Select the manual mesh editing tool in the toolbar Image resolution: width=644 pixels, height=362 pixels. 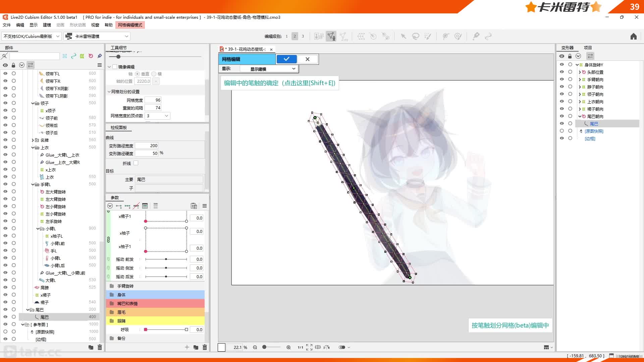pyautogui.click(x=331, y=36)
